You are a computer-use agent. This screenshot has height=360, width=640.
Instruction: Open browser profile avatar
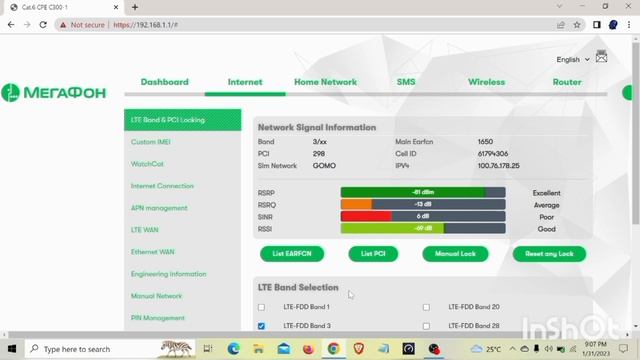pyautogui.click(x=613, y=25)
